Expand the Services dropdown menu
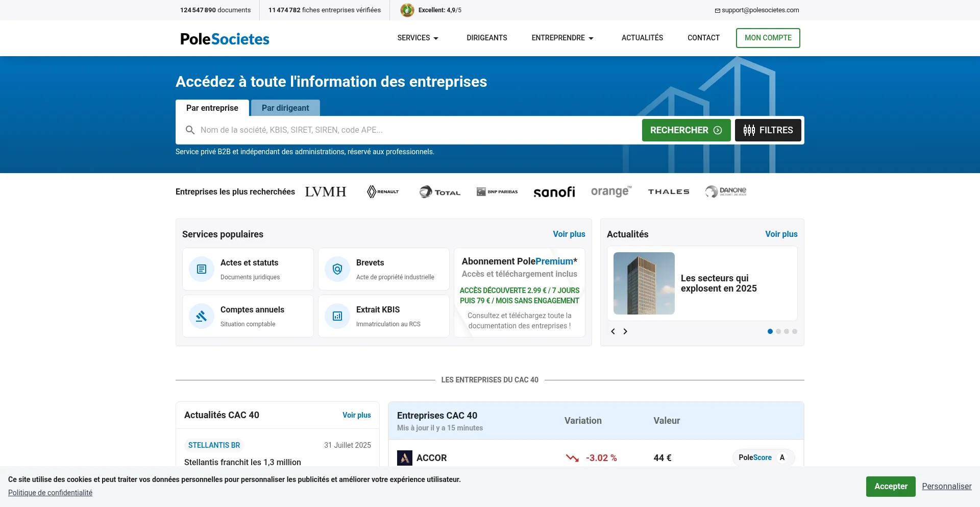Screen dimensions: 980x507 pos(418,38)
